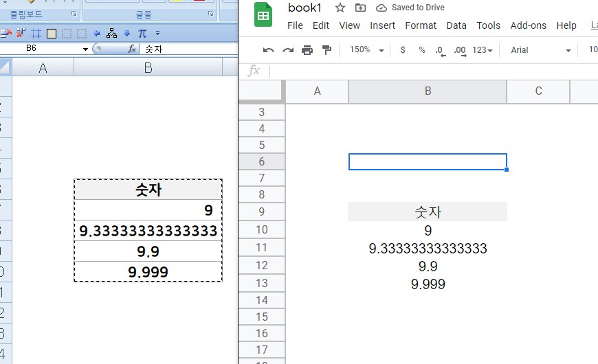Click Sheets cell with 9.33333333333333
This screenshot has height=364, width=598.
(428, 249)
